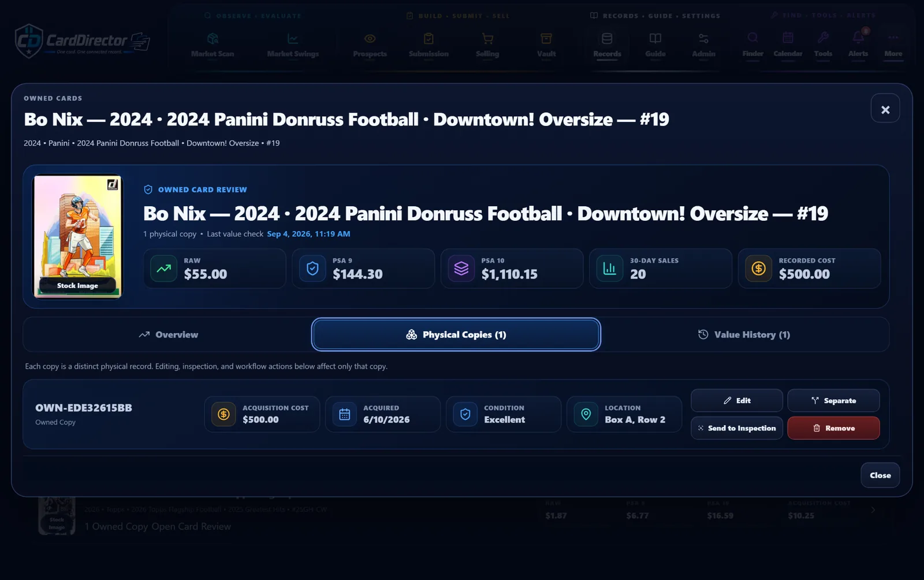Viewport: 924px width, 580px height.
Task: Open the Overview tab
Action: click(x=168, y=334)
